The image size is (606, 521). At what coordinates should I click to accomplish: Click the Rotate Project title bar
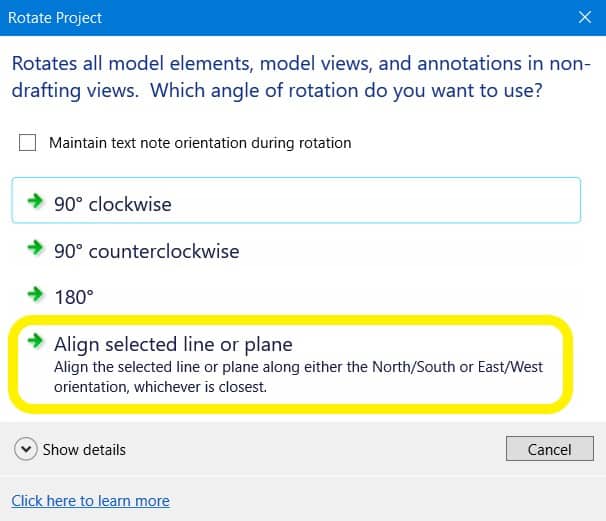(250, 17)
